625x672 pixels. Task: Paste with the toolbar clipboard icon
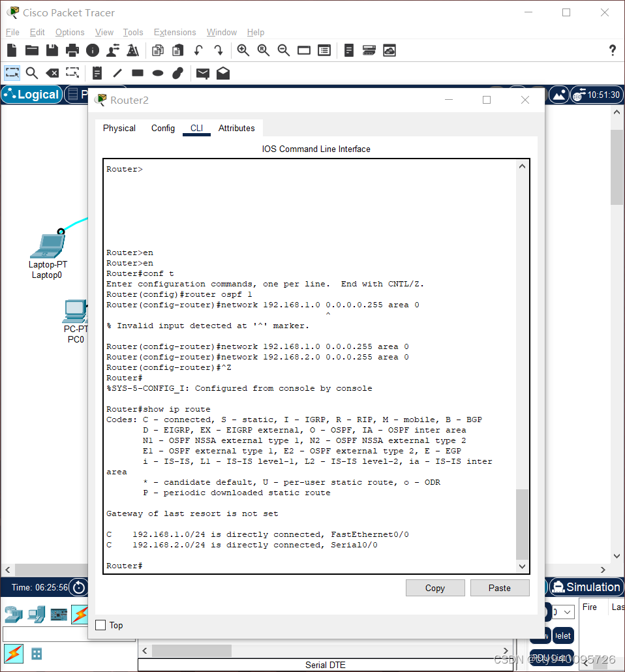click(x=178, y=51)
